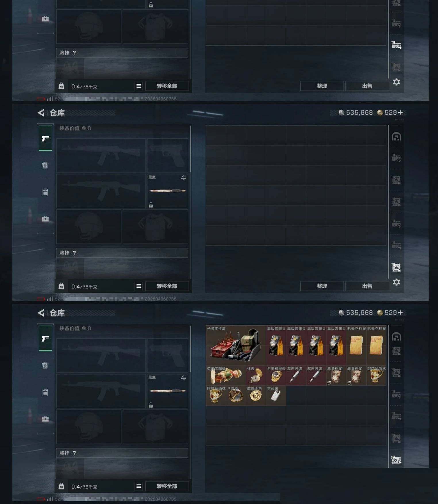438x504 pixels.
Task: Toggle the lock icon under the 黑鹰 knife, item-filled screen
Action: click(x=151, y=405)
